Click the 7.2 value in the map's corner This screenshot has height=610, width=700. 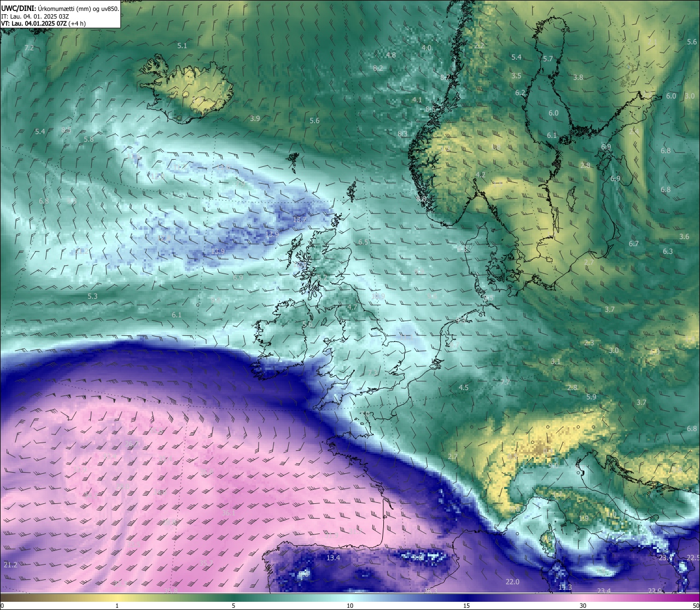tap(29, 48)
